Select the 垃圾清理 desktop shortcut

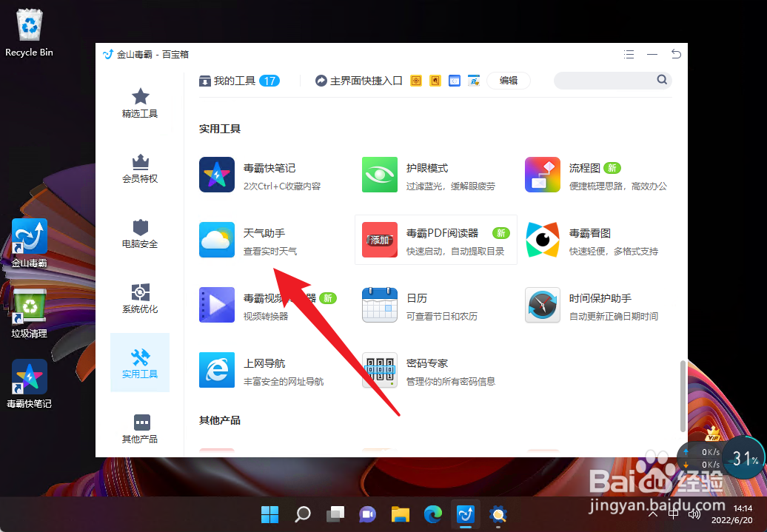[30, 314]
